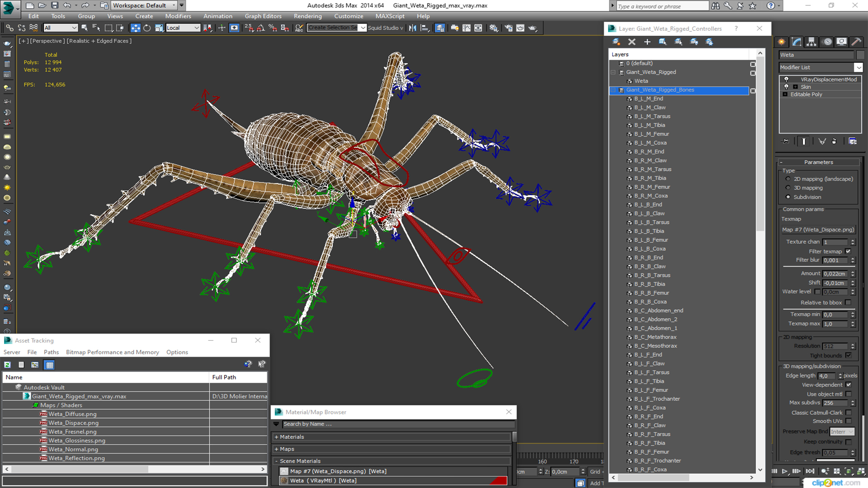Open Paths menu in Asset Tracking
Screen dimensions: 868x488
[x=51, y=352]
